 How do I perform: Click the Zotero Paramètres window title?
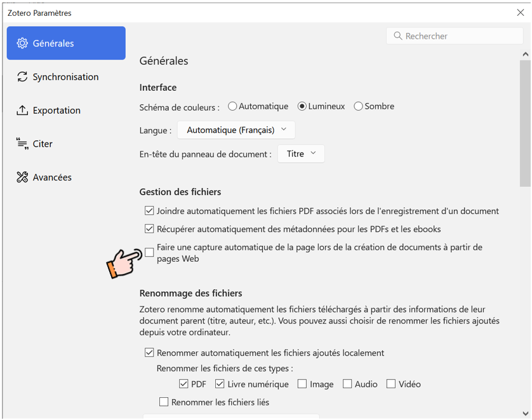point(39,13)
